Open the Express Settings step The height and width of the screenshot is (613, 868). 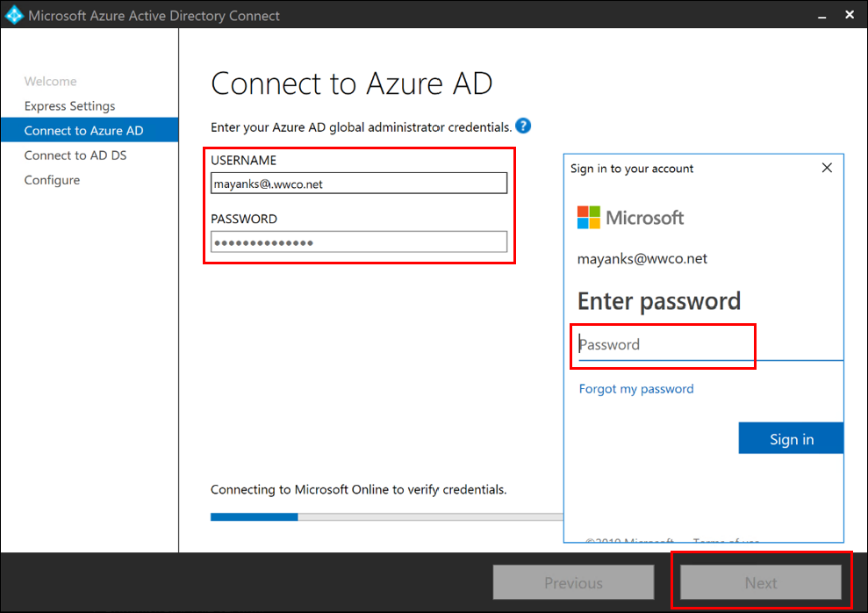(69, 106)
